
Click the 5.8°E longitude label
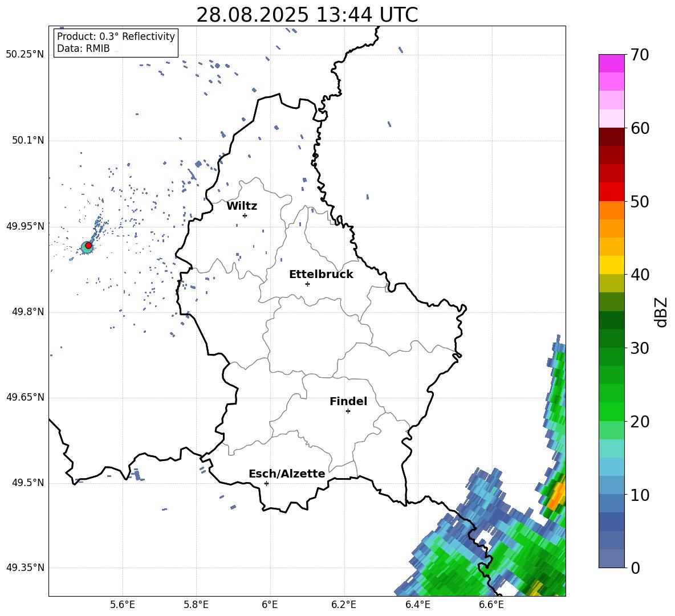[x=196, y=605]
